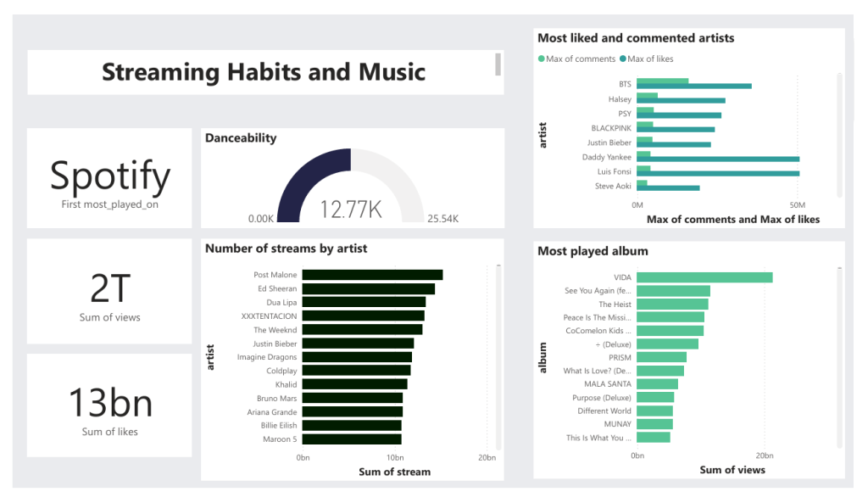Select the 2T Sum of views card
This screenshot has height=503, width=868.
[109, 293]
